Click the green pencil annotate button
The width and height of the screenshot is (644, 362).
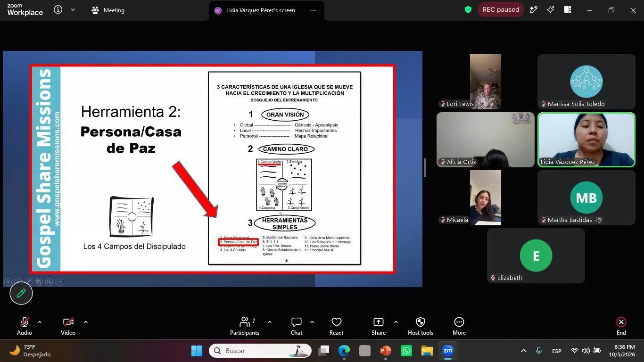21,293
